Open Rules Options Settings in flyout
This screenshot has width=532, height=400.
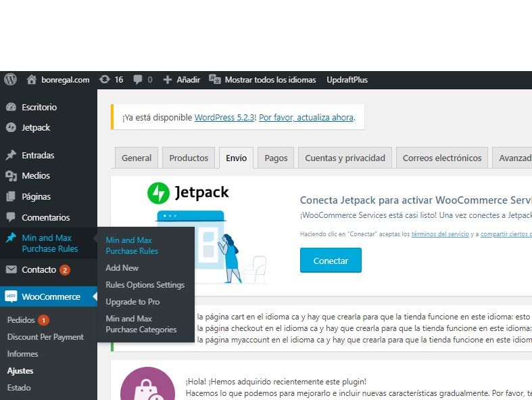[145, 285]
